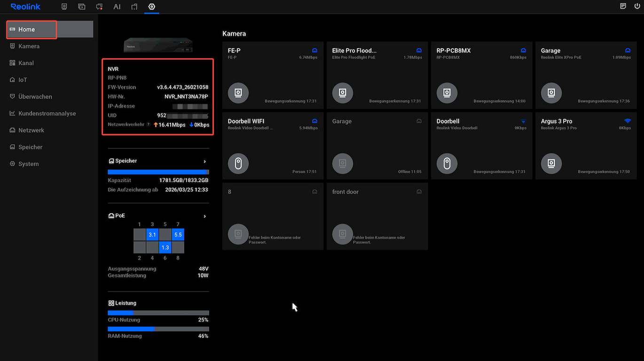Open the FE-P camera title

pyautogui.click(x=234, y=50)
